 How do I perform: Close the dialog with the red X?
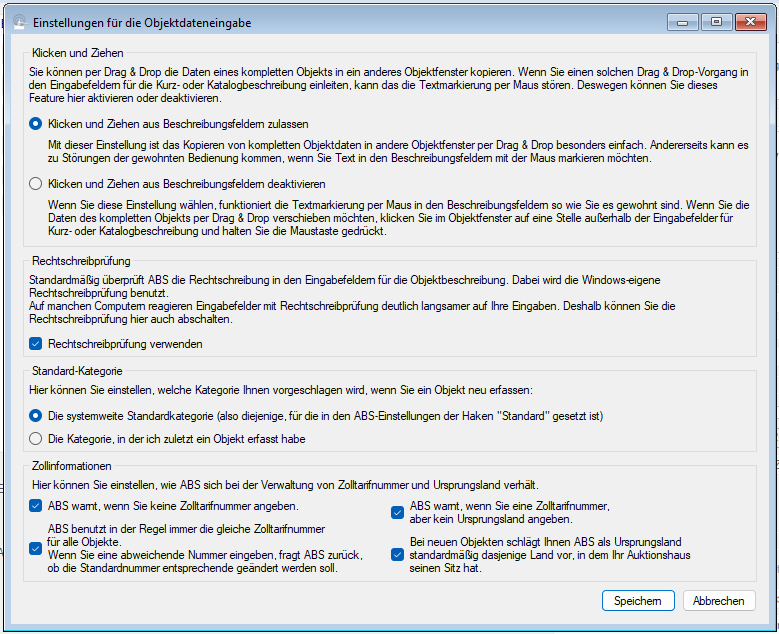click(750, 21)
